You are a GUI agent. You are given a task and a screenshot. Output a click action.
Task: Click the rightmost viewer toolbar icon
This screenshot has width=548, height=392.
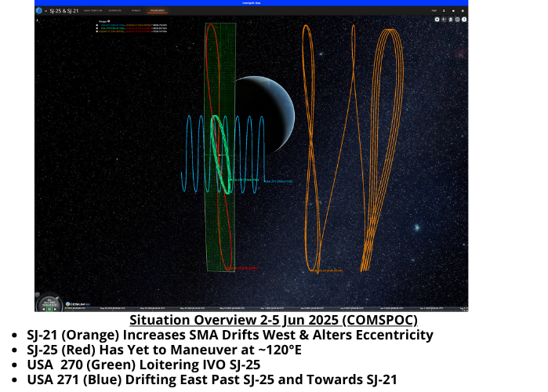coord(463,20)
